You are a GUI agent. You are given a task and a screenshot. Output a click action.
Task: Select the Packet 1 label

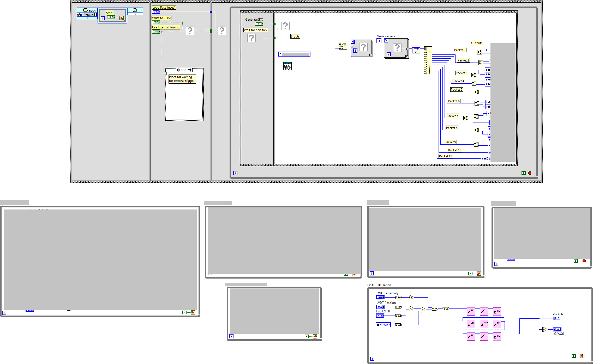(x=460, y=50)
